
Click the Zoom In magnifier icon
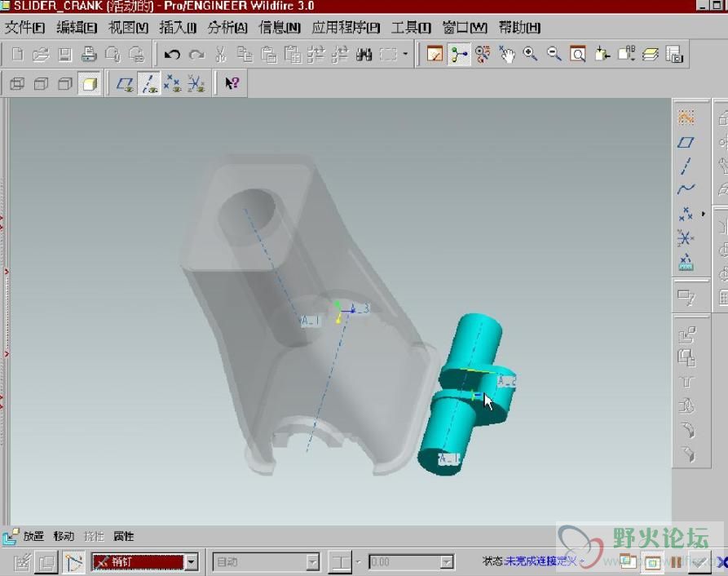point(531,55)
